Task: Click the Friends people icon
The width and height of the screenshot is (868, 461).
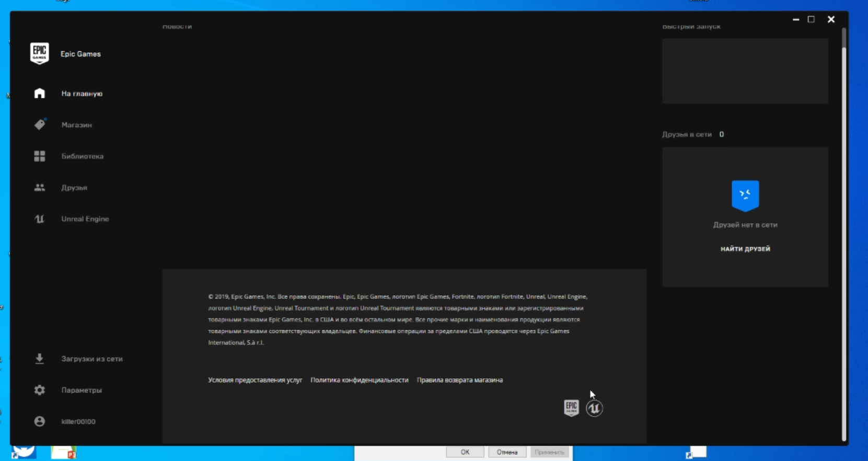Action: [x=40, y=187]
